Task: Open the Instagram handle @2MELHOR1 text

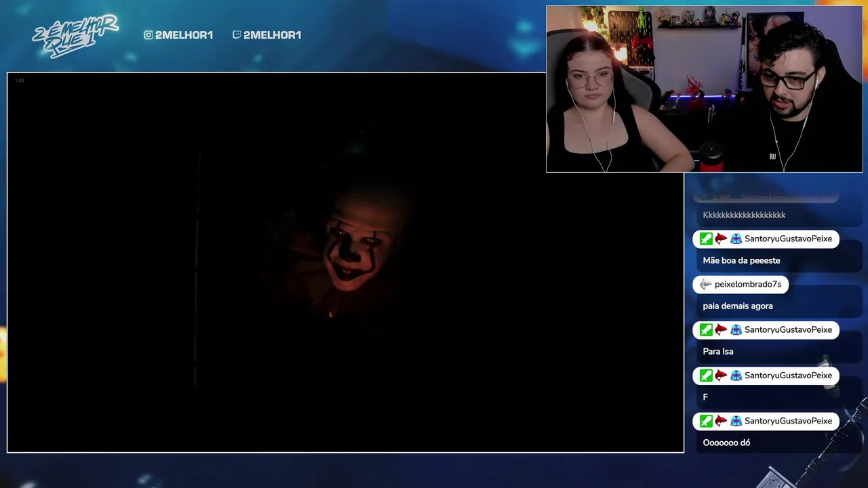Action: [184, 35]
